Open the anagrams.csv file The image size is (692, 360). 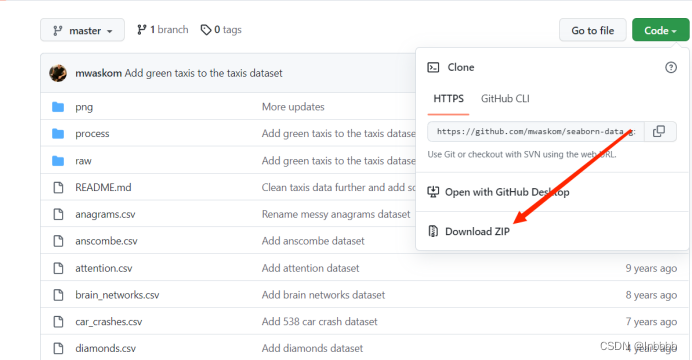[105, 214]
